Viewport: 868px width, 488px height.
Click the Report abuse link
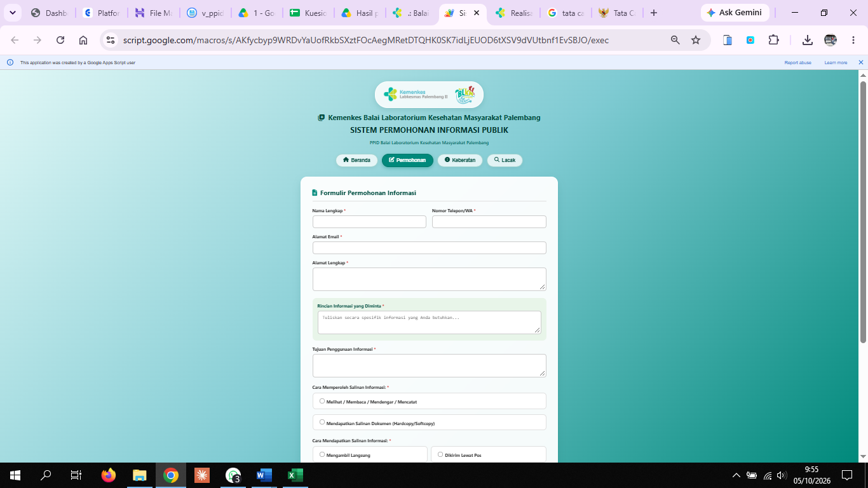click(797, 62)
